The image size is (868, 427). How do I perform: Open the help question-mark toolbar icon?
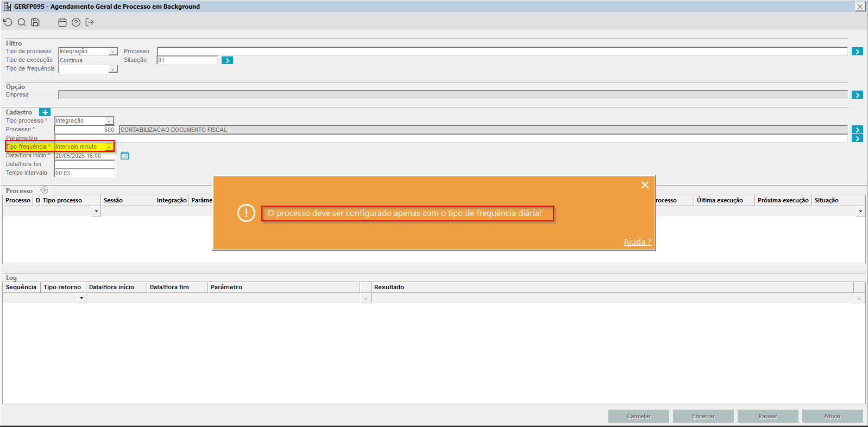point(76,22)
